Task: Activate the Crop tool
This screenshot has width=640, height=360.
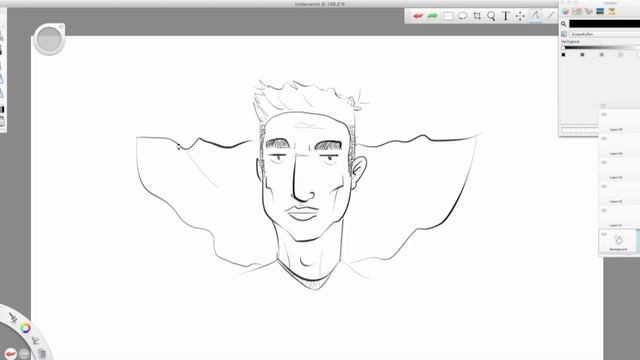Action: pos(477,16)
